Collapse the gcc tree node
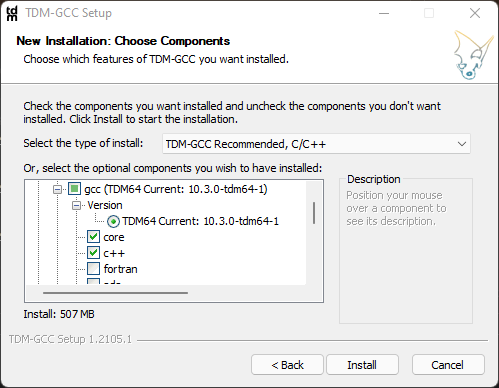This screenshot has height=388, width=499. click(x=57, y=189)
